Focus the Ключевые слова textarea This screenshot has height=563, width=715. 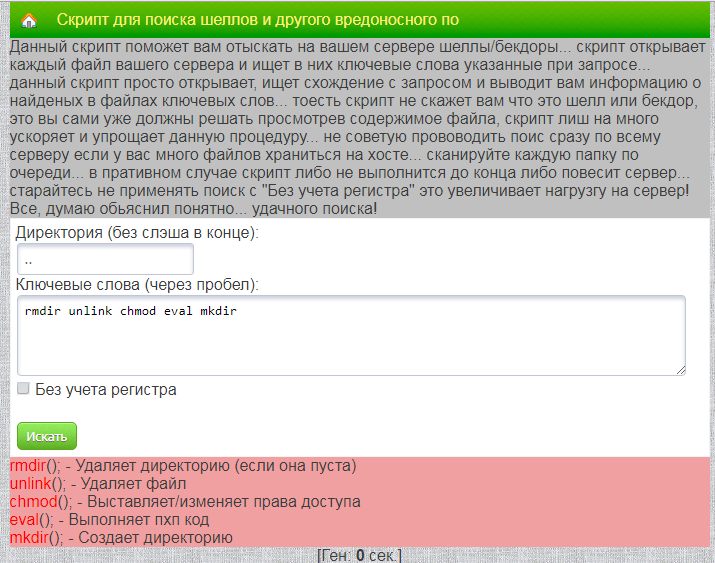(x=351, y=336)
